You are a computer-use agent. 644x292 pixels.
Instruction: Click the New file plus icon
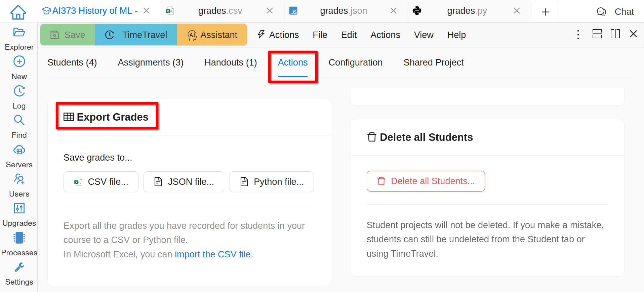coord(19,62)
